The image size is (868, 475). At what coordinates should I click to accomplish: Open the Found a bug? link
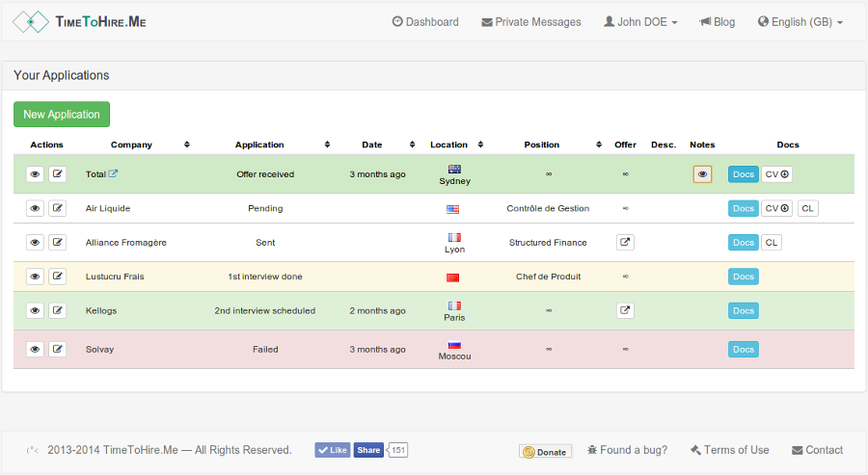pos(627,450)
